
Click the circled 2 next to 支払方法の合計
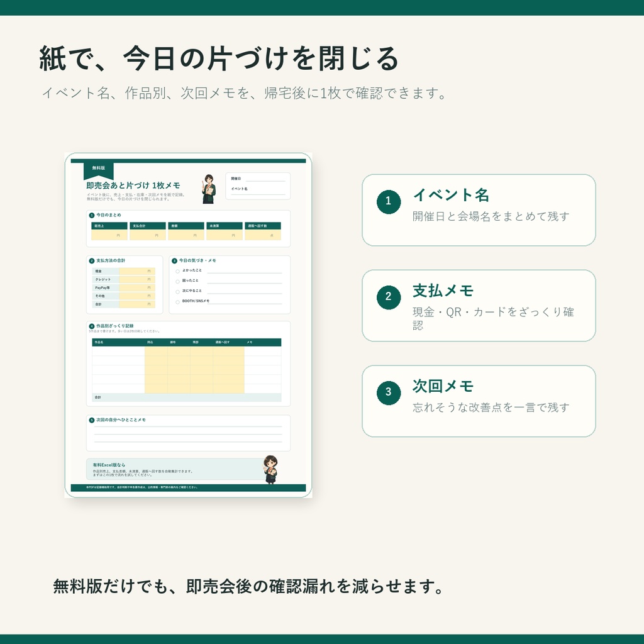[x=92, y=261]
